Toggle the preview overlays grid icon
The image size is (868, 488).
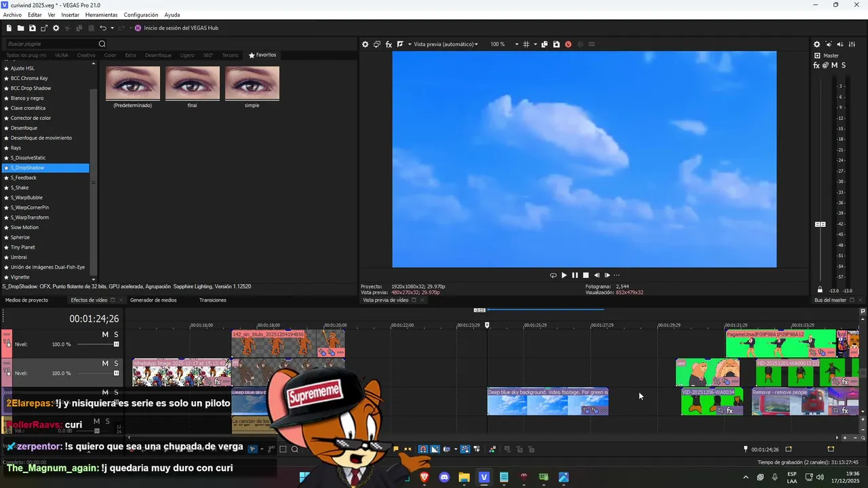pos(526,44)
